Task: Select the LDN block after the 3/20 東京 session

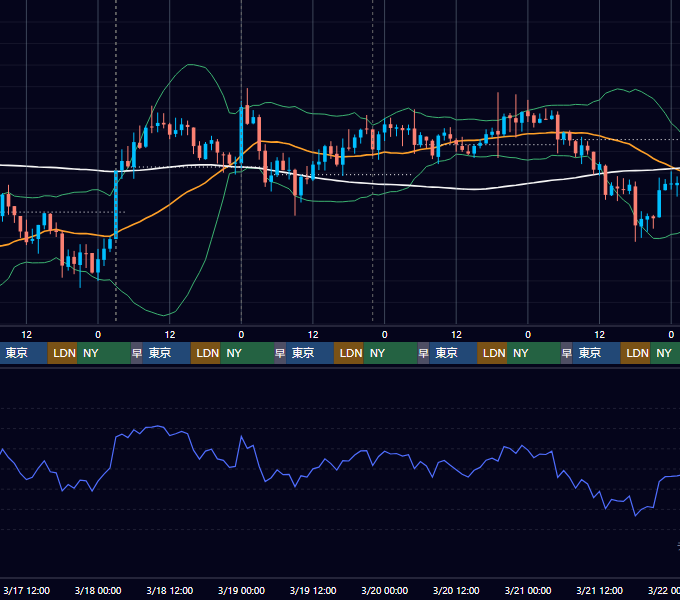Action: (492, 353)
